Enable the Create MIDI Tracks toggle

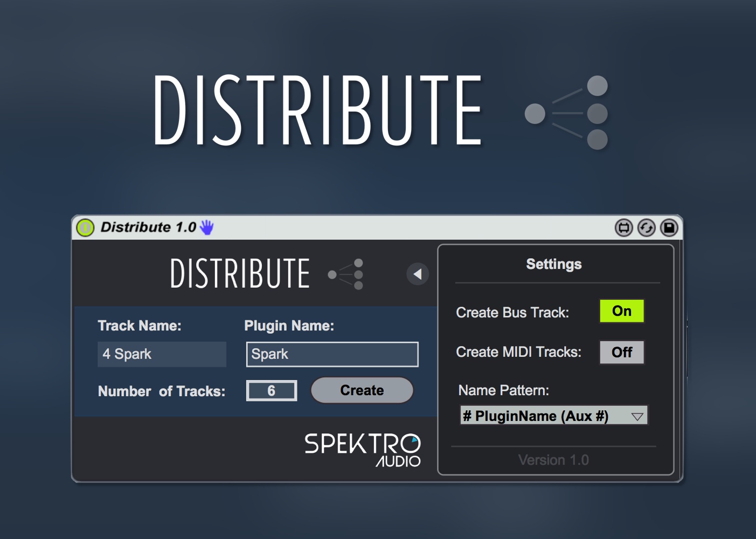coord(621,353)
